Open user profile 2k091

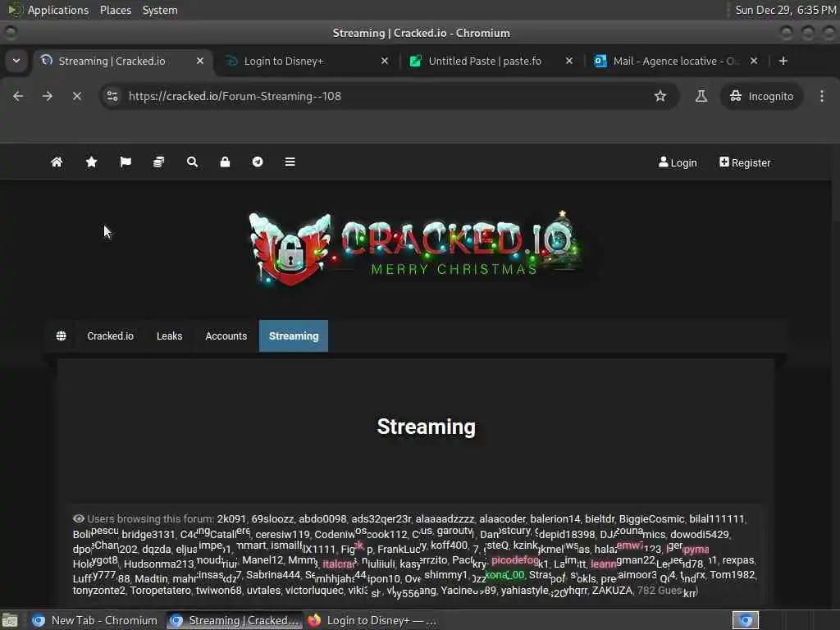click(x=231, y=519)
